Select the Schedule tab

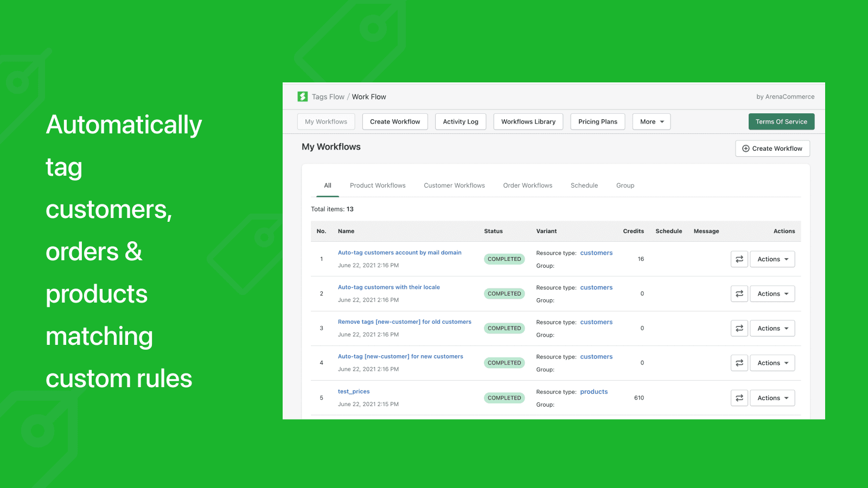click(x=584, y=185)
